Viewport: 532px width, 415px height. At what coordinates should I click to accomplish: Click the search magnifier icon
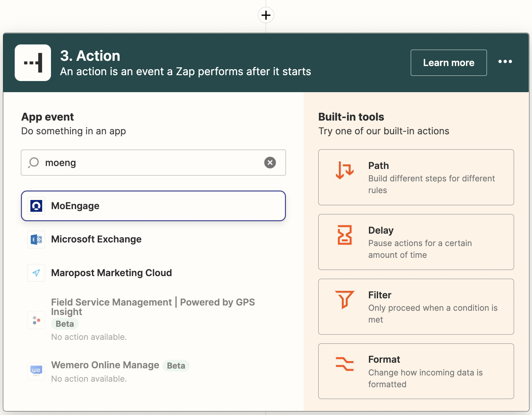pyautogui.click(x=33, y=162)
